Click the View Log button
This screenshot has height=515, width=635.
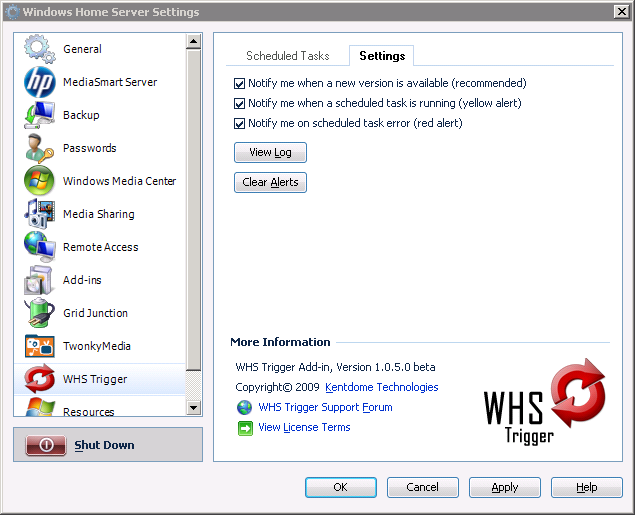(x=270, y=153)
